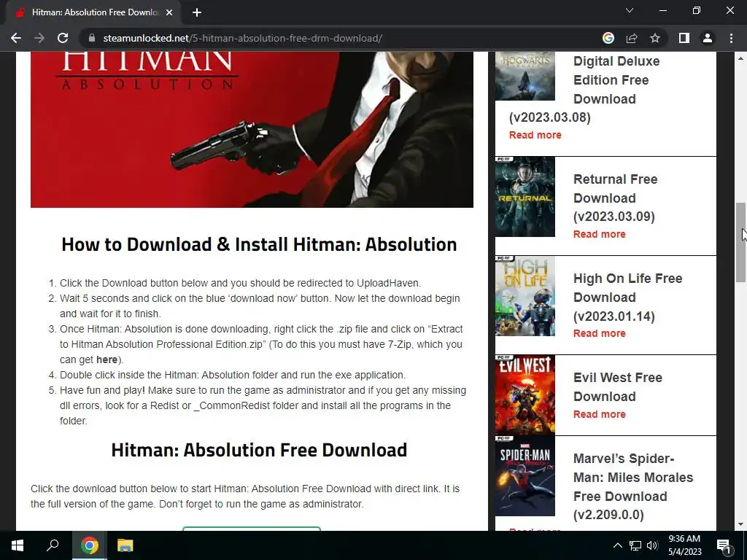Click the Evil West cover thumbnail
747x560 pixels.
point(525,394)
